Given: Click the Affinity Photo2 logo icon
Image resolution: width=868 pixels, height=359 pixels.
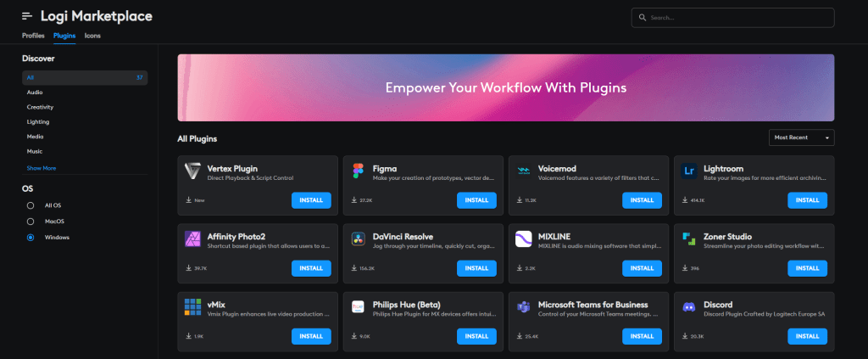Looking at the screenshot, I should point(192,239).
